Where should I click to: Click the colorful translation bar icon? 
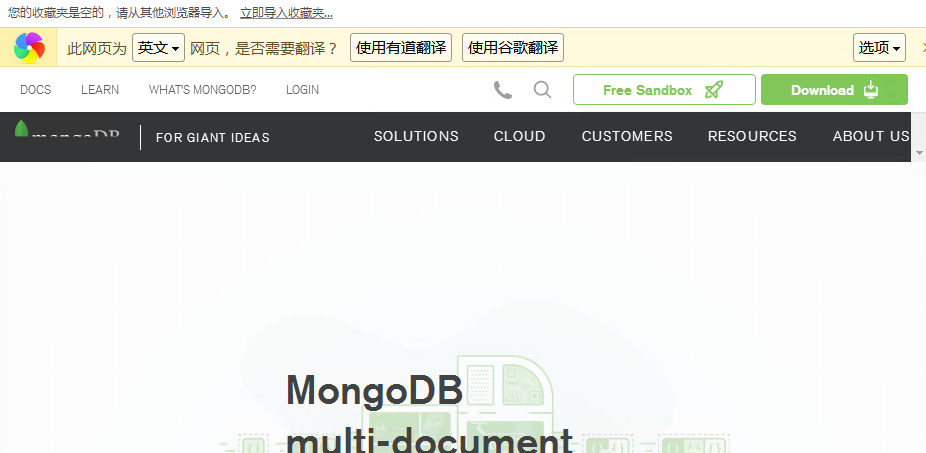(x=29, y=47)
